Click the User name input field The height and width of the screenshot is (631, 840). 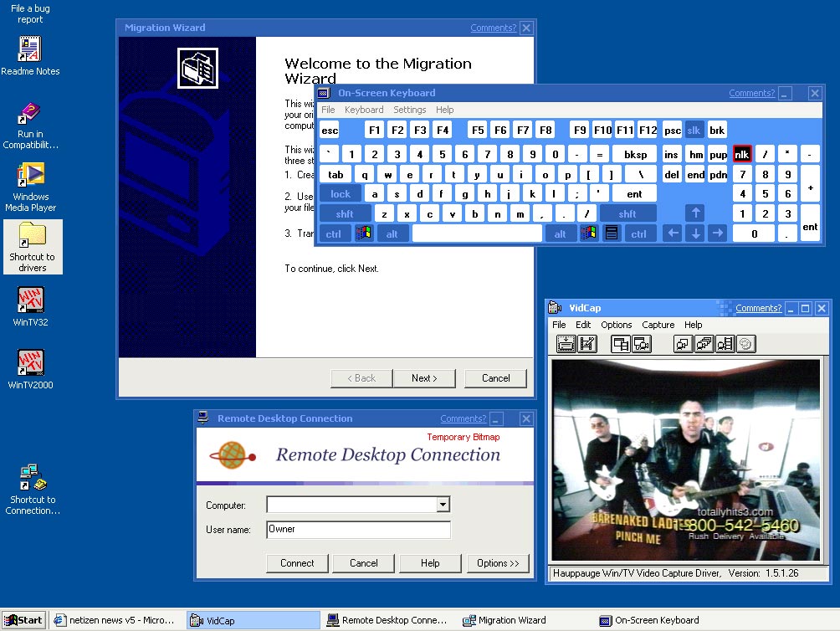click(358, 529)
